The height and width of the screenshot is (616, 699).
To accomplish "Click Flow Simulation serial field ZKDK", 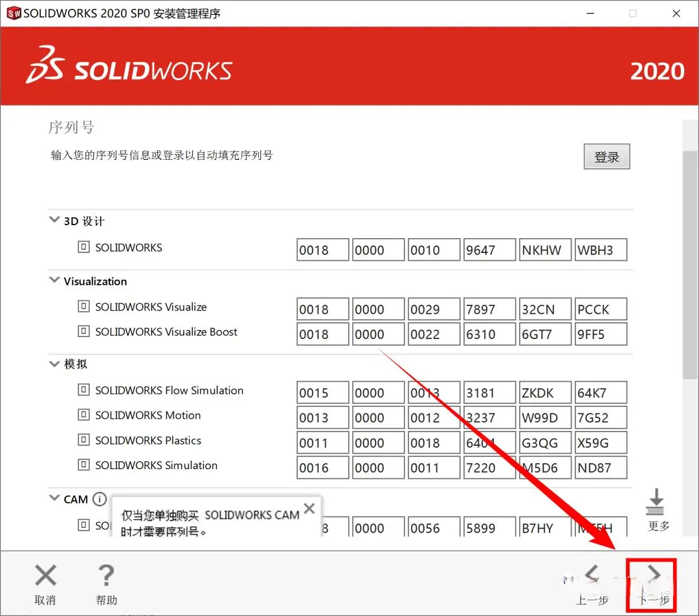I will click(545, 392).
